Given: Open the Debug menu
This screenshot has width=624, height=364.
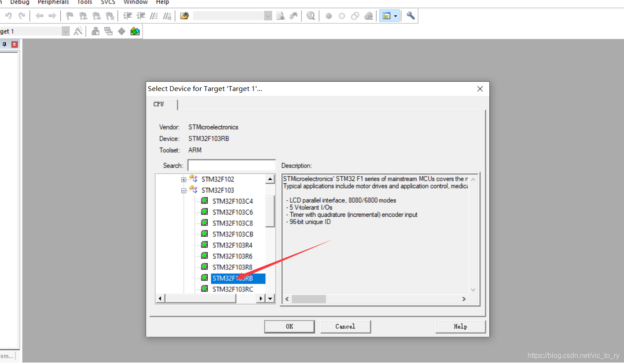Looking at the screenshot, I should [x=20, y=2].
